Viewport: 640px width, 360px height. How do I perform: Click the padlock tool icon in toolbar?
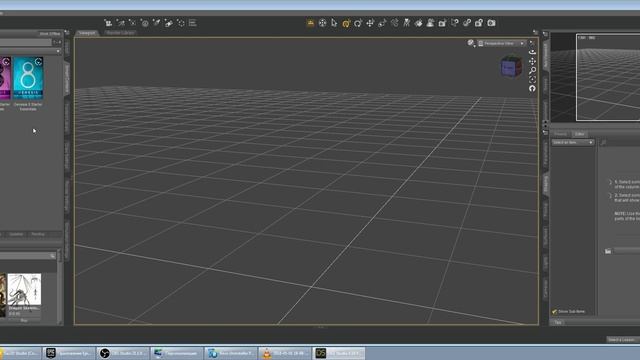pyautogui.click(x=479, y=23)
